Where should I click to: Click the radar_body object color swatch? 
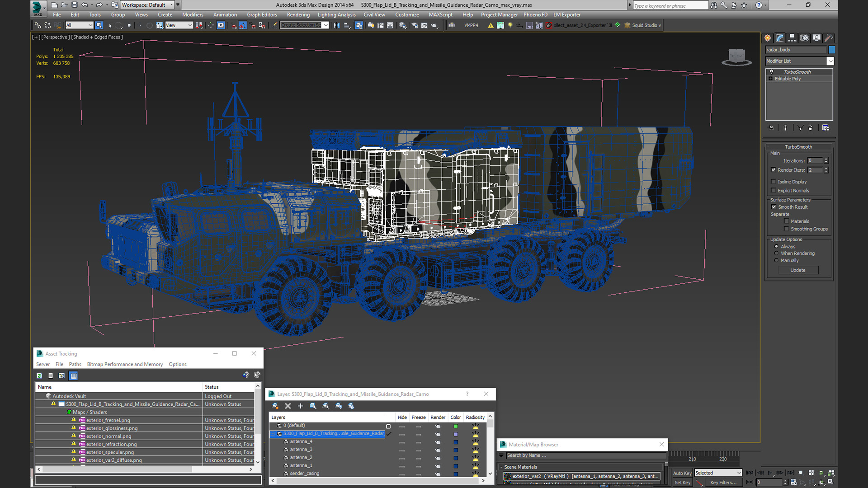click(x=832, y=50)
